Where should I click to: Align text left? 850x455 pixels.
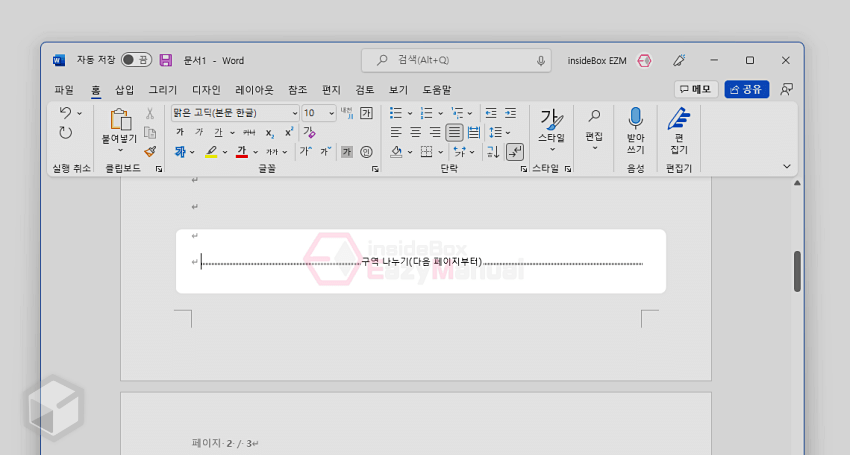(396, 132)
